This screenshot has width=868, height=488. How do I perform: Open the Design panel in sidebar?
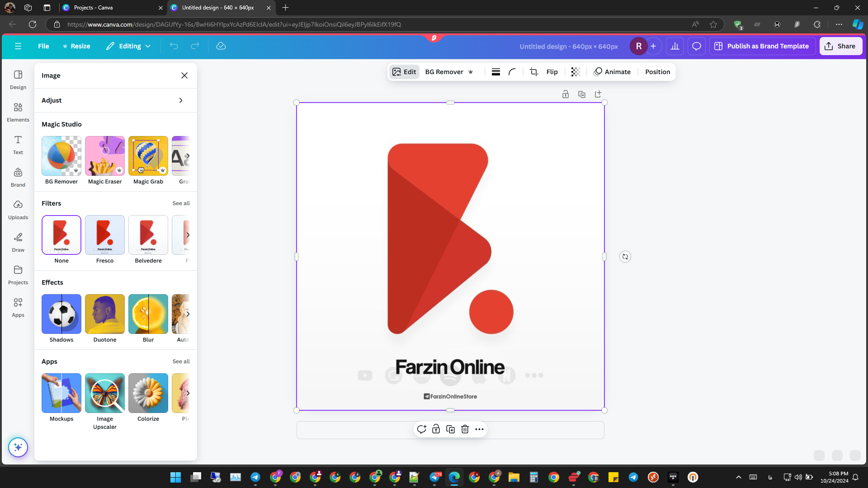pyautogui.click(x=18, y=80)
